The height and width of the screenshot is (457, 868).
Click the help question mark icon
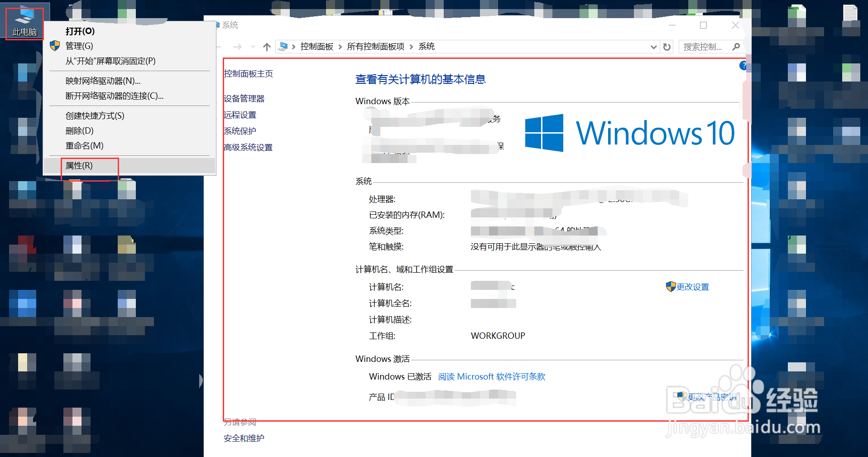[x=743, y=65]
